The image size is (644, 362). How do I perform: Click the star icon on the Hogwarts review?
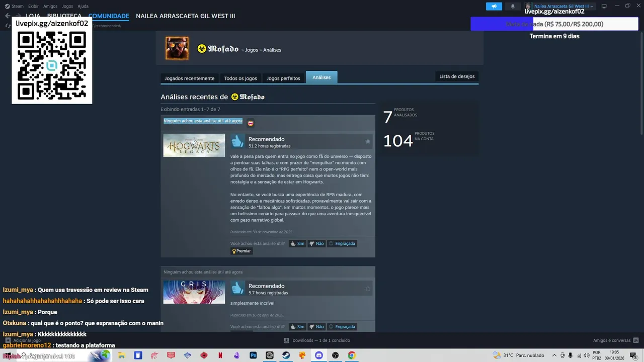pyautogui.click(x=368, y=141)
